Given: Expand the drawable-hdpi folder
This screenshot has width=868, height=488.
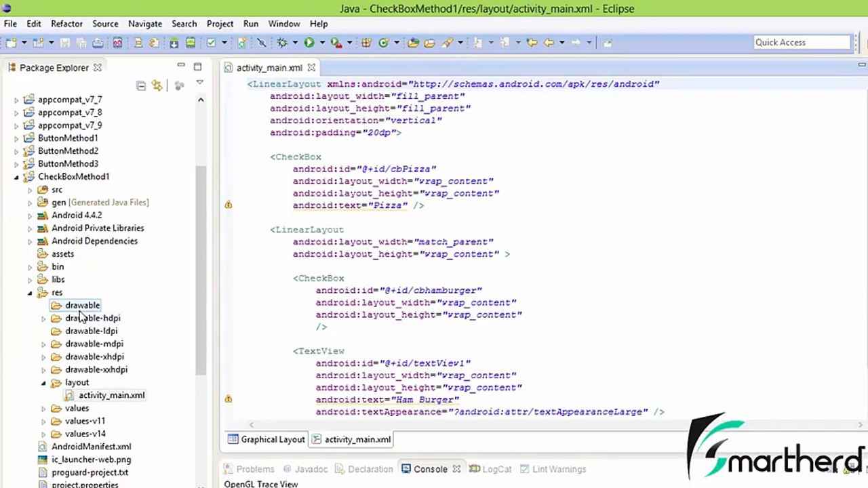Looking at the screenshot, I should pos(43,319).
